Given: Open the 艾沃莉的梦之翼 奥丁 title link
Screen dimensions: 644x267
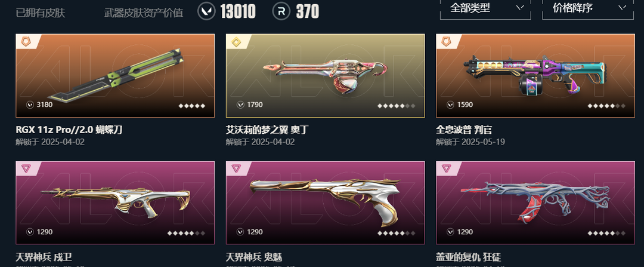Looking at the screenshot, I should click(267, 130).
